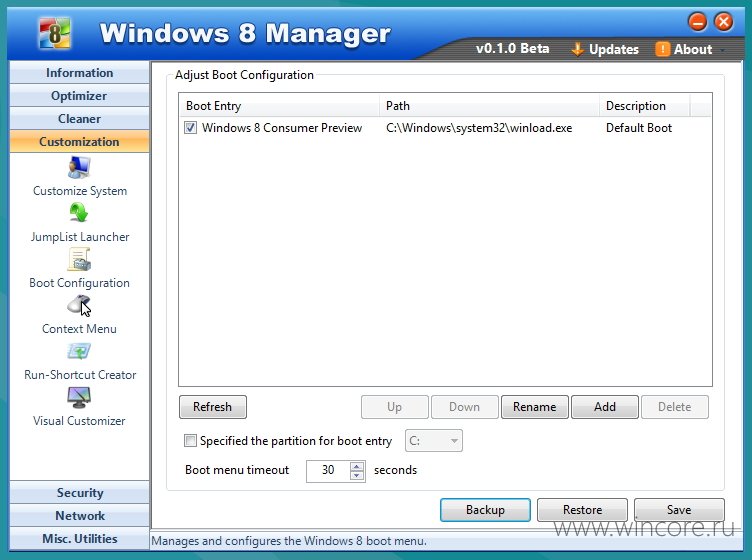752x560 pixels.
Task: Open the Run-Shortcut Creator icon
Action: (x=79, y=351)
